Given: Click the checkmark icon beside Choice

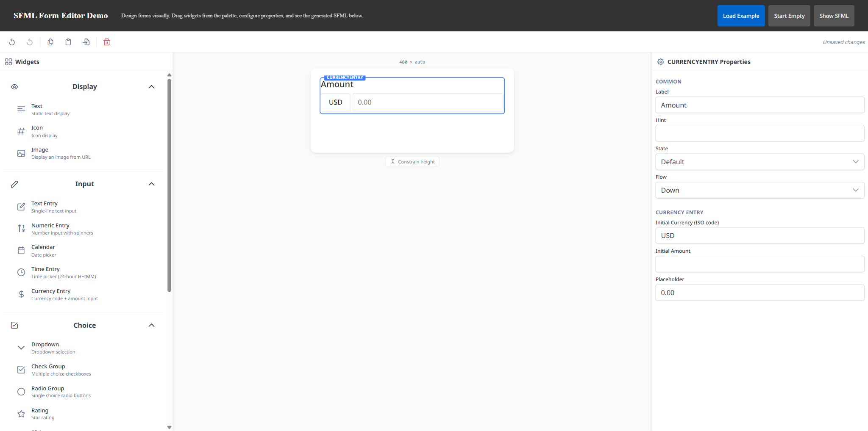Looking at the screenshot, I should pyautogui.click(x=14, y=325).
